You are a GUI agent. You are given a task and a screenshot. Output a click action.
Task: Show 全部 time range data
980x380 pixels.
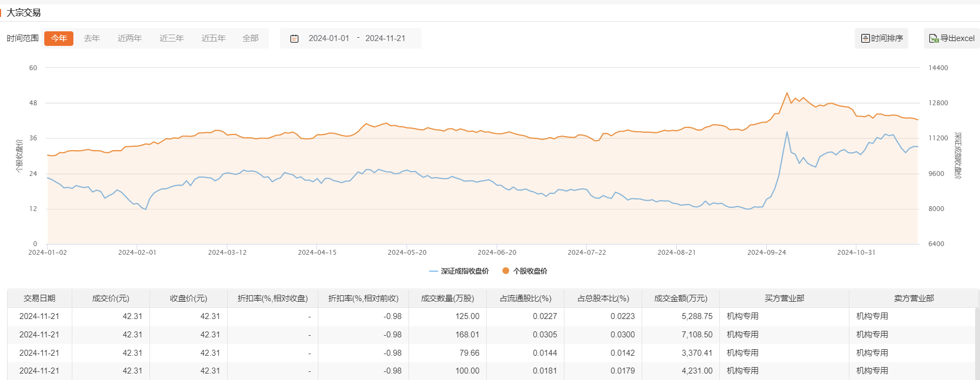(x=250, y=38)
